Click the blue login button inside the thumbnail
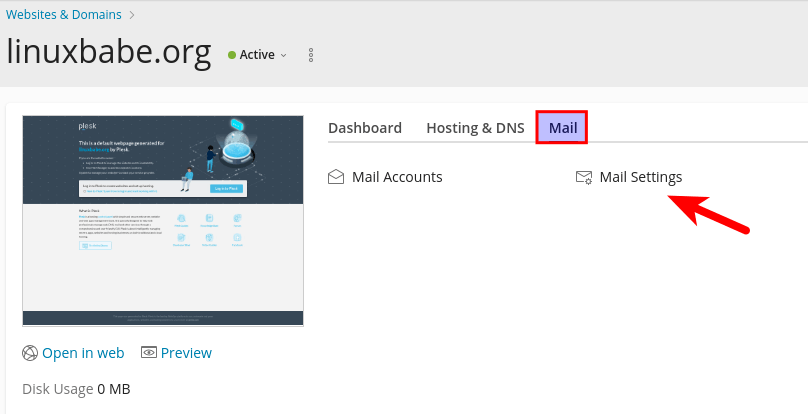This screenshot has width=808, height=414. click(224, 188)
